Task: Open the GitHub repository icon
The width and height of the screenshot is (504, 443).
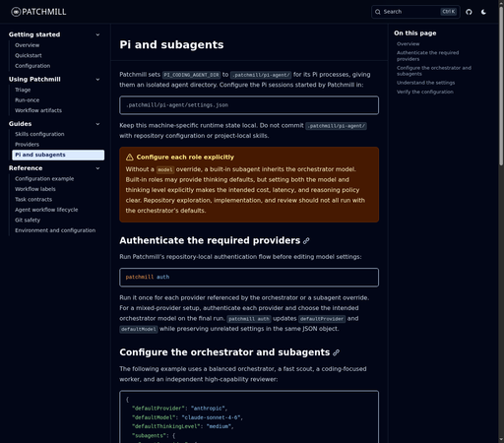Action: (469, 12)
